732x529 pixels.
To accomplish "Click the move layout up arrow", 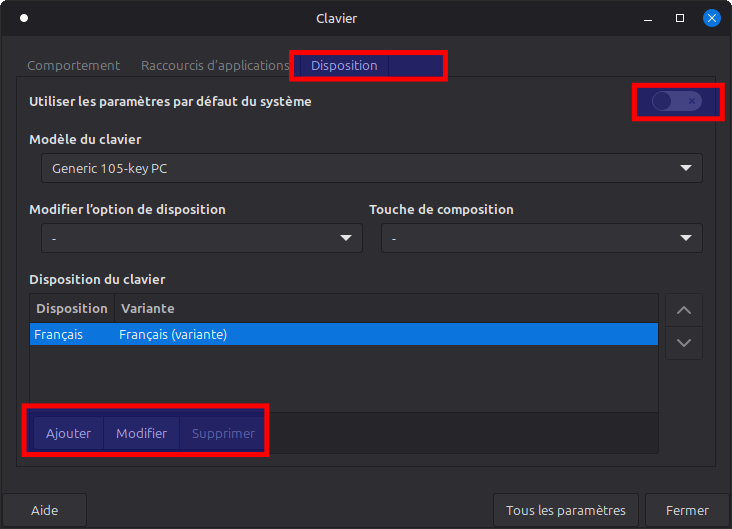I will (x=683, y=310).
